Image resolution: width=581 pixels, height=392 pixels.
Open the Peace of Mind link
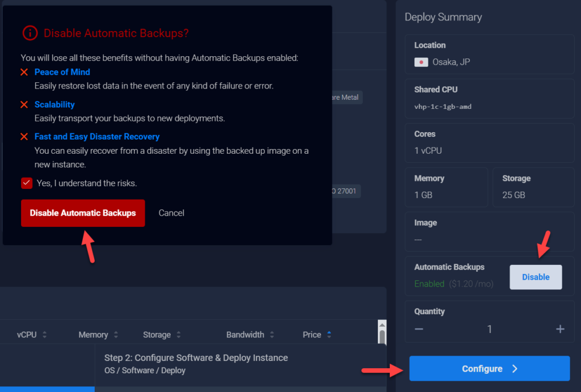click(62, 72)
